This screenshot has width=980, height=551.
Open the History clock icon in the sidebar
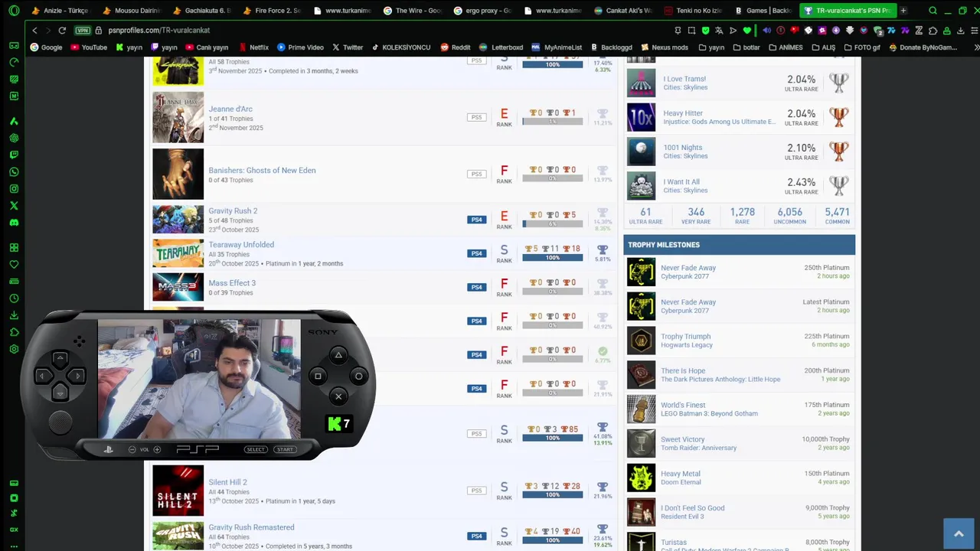[x=14, y=298]
